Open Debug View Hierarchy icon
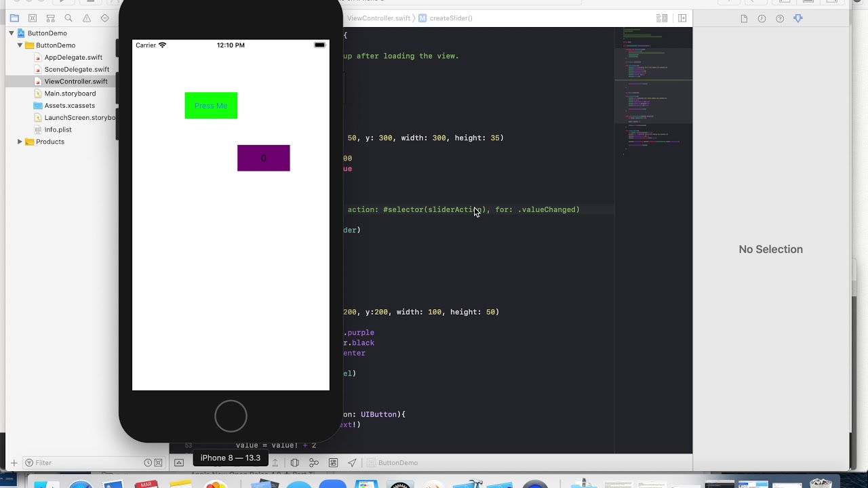 click(295, 463)
